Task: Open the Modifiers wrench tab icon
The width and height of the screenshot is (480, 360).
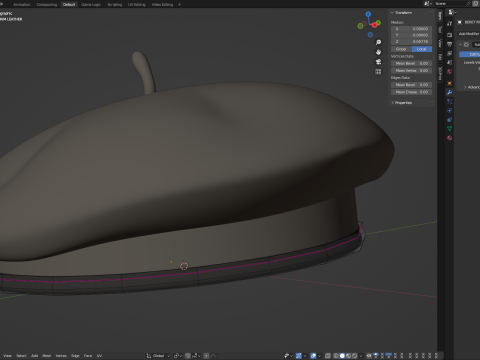Action: [450, 92]
